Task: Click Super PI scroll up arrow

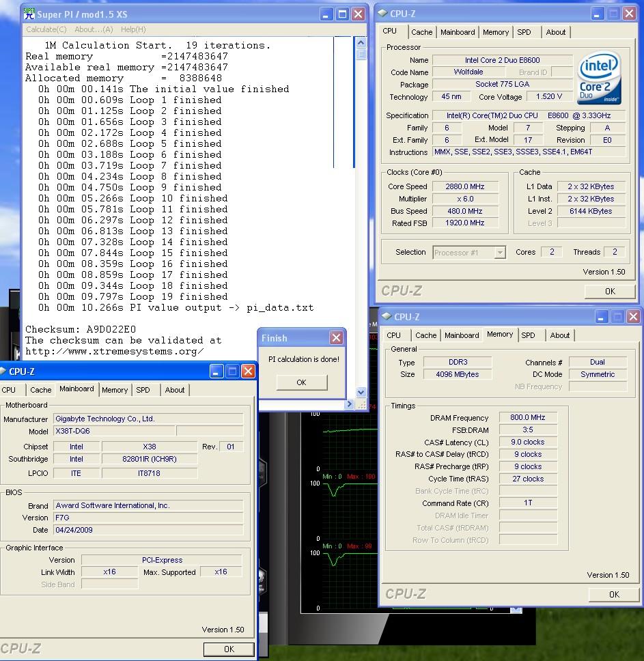Action: (361, 42)
